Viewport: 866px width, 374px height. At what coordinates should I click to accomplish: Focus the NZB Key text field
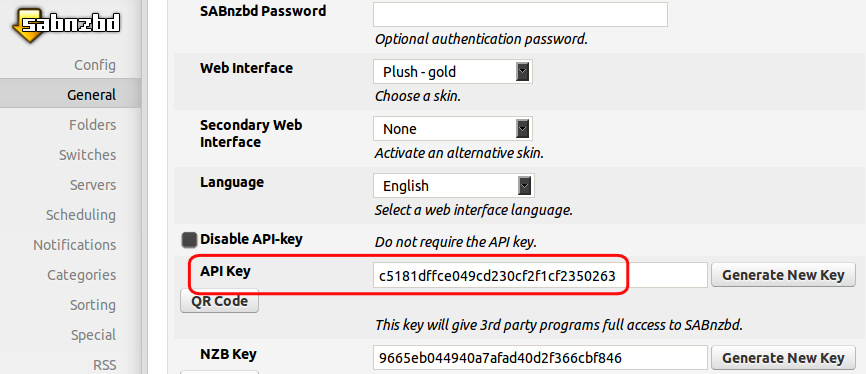[540, 358]
